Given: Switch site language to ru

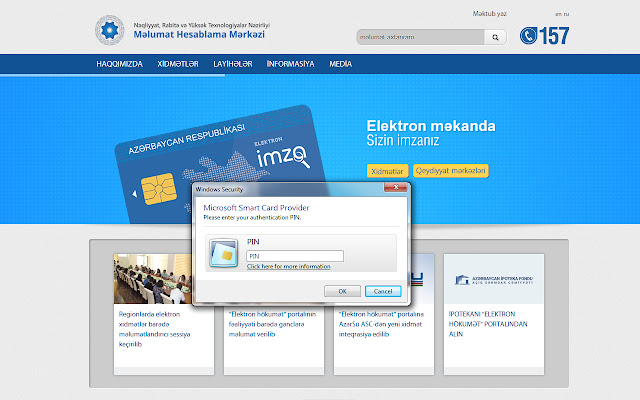Looking at the screenshot, I should click(x=566, y=14).
